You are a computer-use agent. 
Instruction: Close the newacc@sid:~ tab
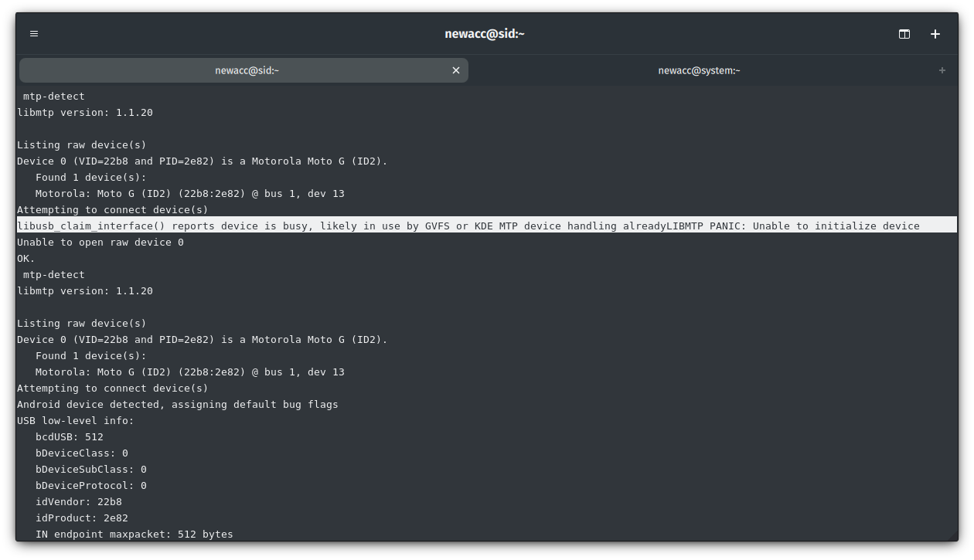pos(456,70)
